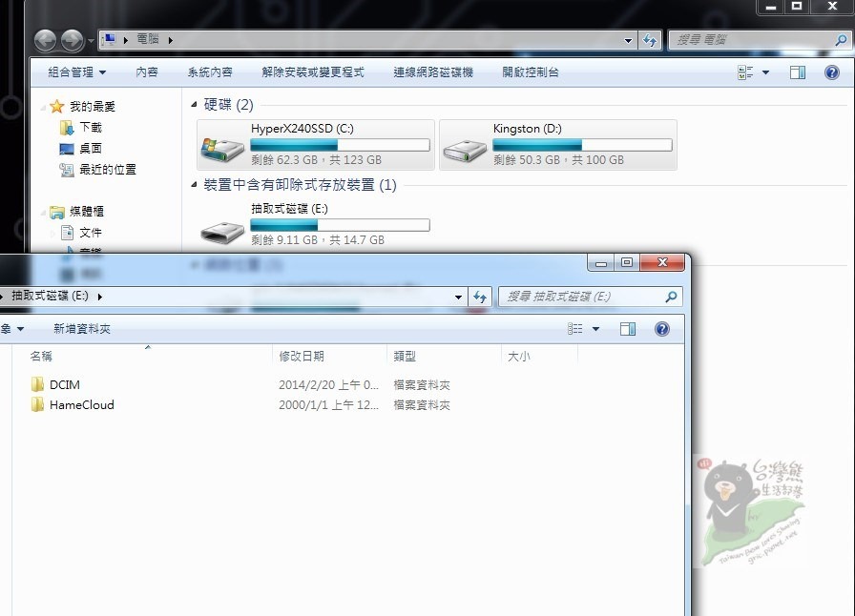Click D: drive usage bar
Screen dimensions: 855x616
582,145
